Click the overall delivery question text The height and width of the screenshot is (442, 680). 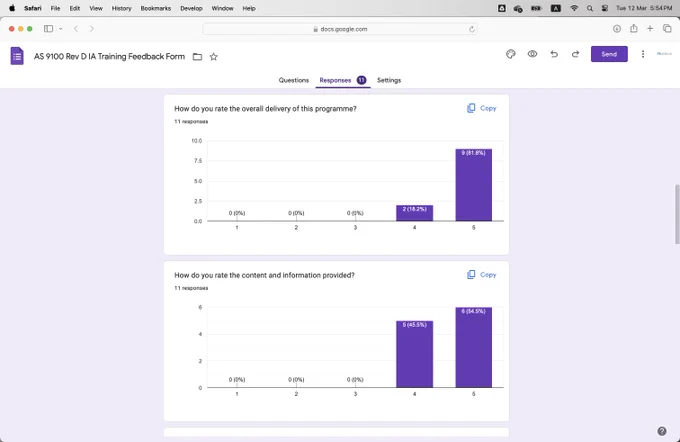[x=265, y=108]
